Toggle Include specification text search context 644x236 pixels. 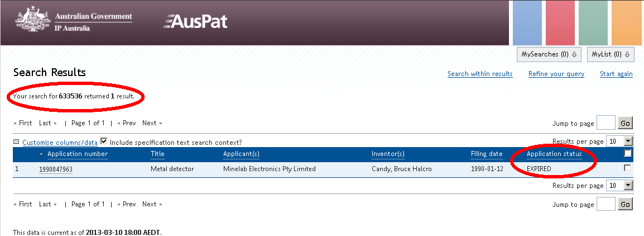click(x=104, y=142)
